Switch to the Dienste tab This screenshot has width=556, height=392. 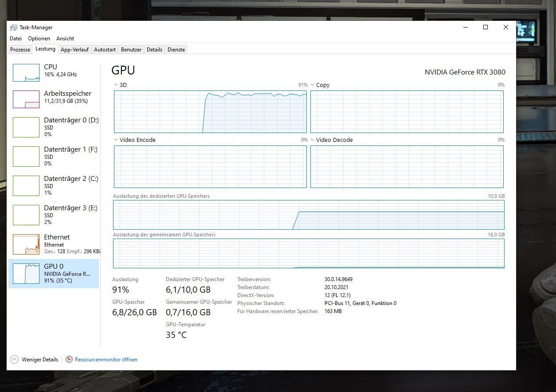click(176, 50)
